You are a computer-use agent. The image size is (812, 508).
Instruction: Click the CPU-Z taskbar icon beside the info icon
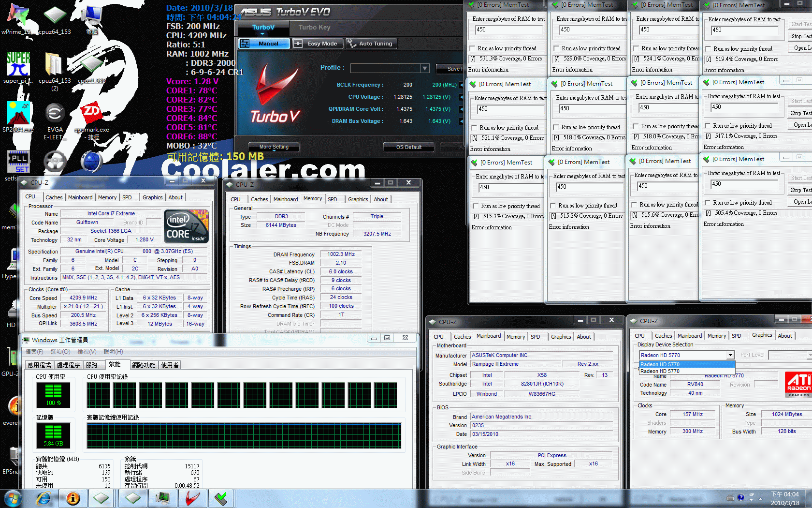click(101, 498)
